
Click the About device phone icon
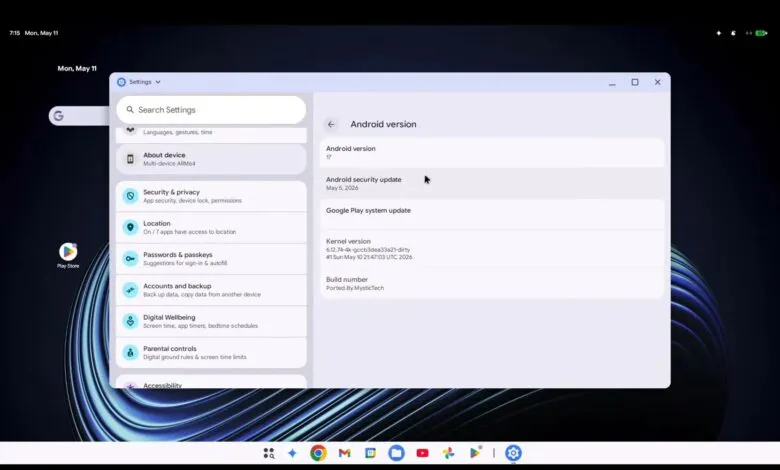tap(130, 159)
